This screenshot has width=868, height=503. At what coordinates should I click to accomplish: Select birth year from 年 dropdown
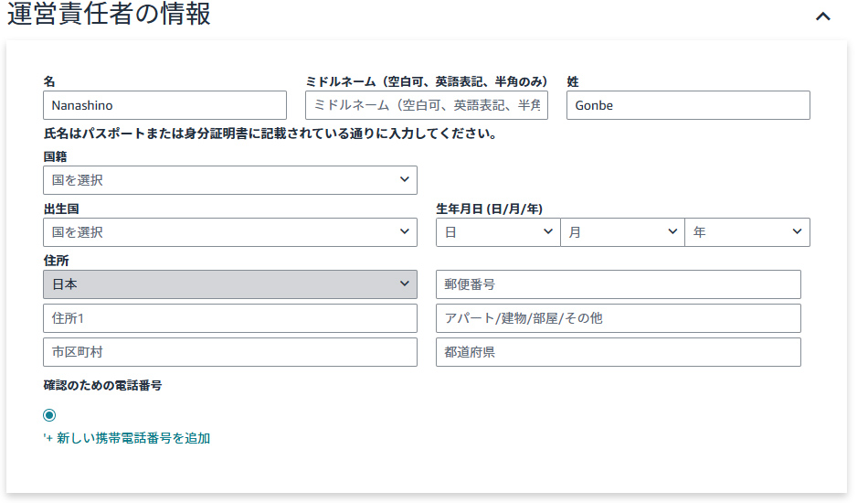click(x=747, y=232)
